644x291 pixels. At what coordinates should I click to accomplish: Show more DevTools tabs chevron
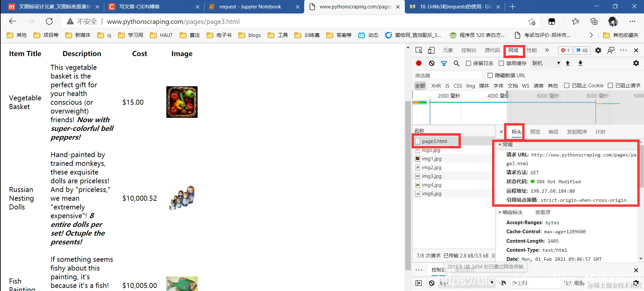pos(547,50)
